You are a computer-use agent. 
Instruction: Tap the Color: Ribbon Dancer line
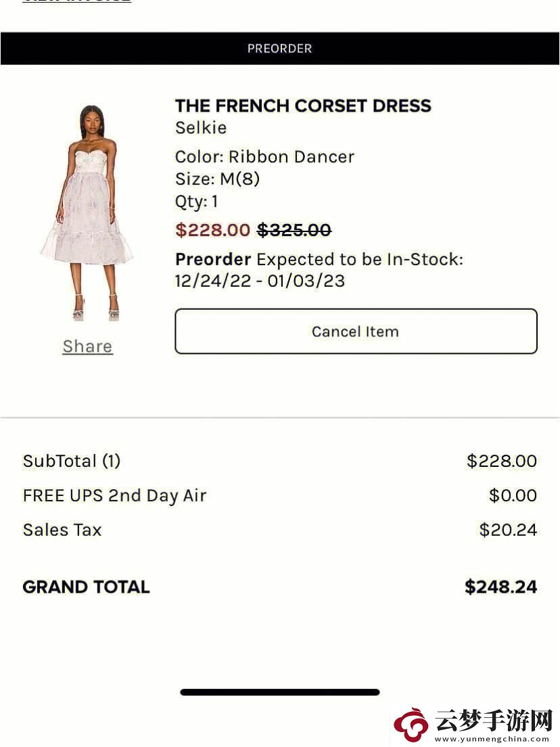pos(264,157)
